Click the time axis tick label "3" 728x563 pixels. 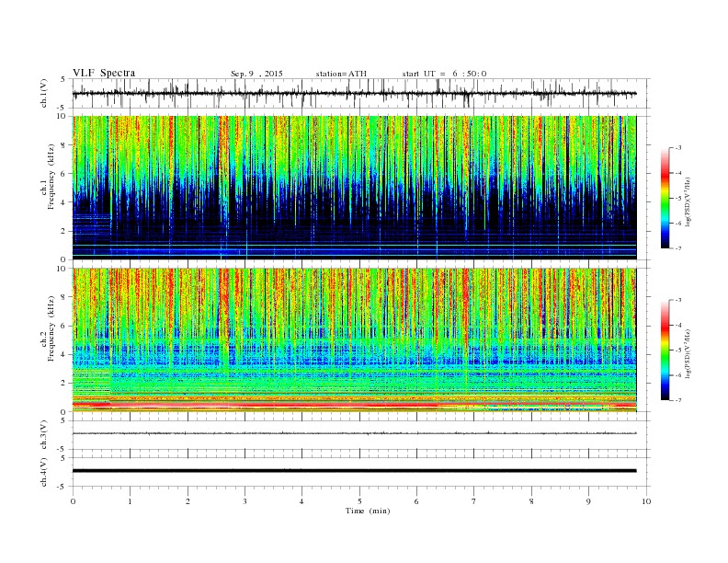[245, 501]
